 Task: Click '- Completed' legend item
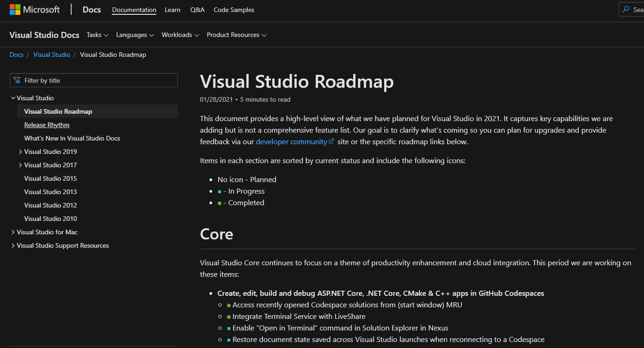241,202
